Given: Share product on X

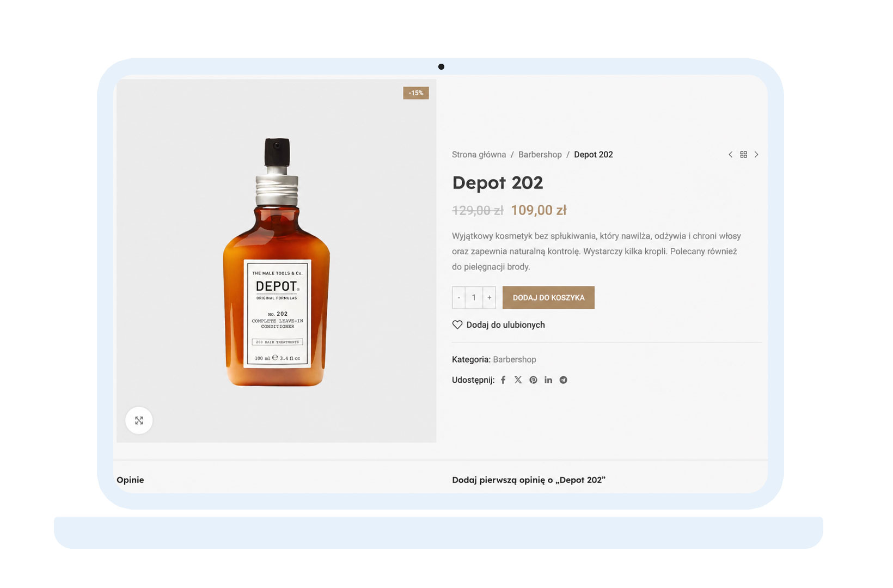Looking at the screenshot, I should click(x=518, y=380).
